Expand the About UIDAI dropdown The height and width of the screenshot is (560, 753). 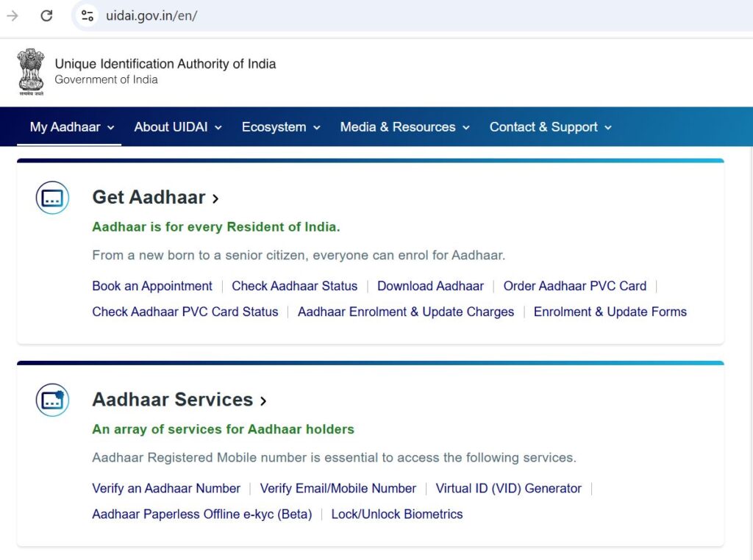(x=177, y=127)
